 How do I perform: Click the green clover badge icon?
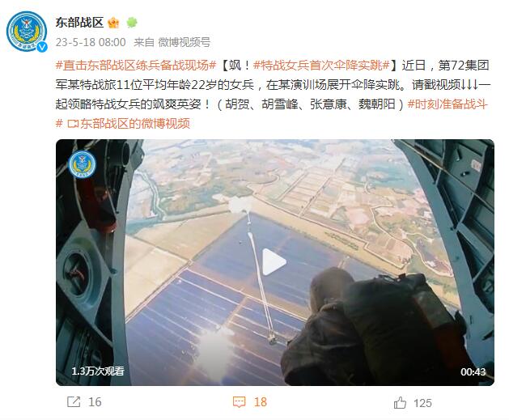(x=132, y=23)
